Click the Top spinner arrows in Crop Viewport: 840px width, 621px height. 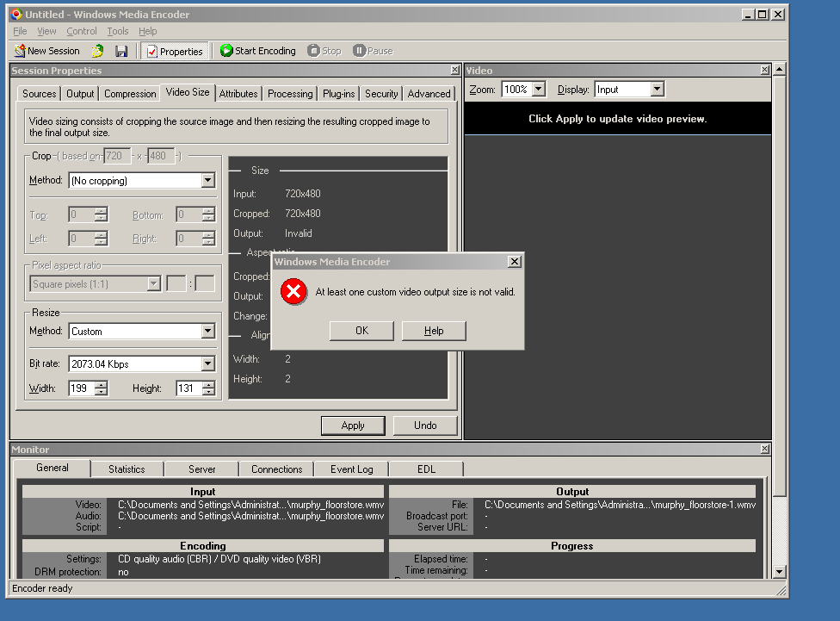pyautogui.click(x=102, y=215)
